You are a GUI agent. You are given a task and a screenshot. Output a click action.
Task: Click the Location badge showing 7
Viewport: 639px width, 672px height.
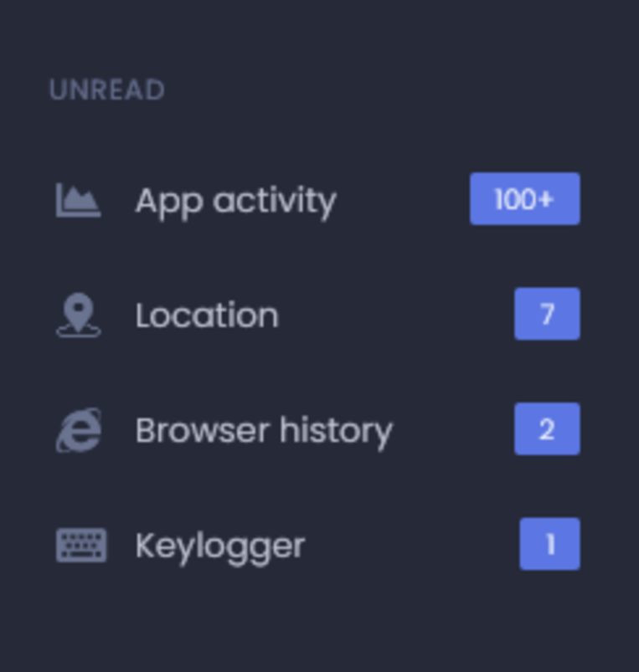pyautogui.click(x=547, y=314)
